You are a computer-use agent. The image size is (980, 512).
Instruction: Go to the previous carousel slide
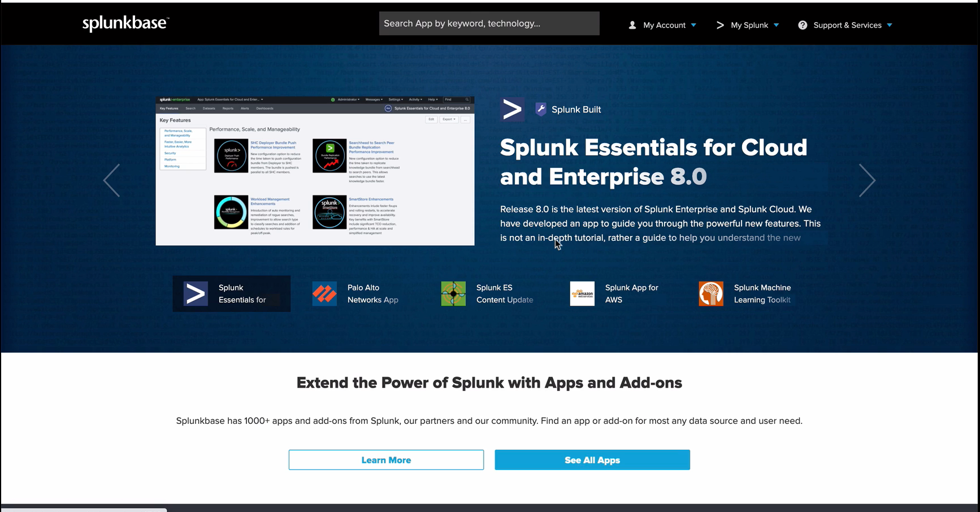111,180
